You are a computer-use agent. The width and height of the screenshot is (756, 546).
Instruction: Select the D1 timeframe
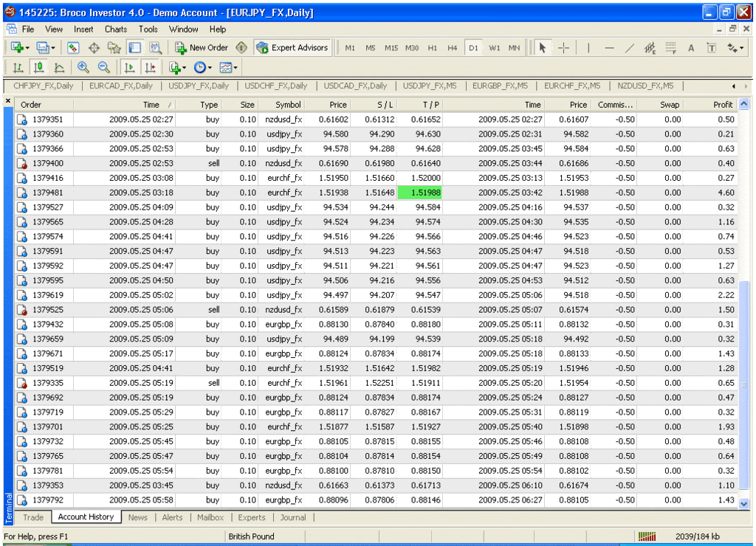point(473,48)
